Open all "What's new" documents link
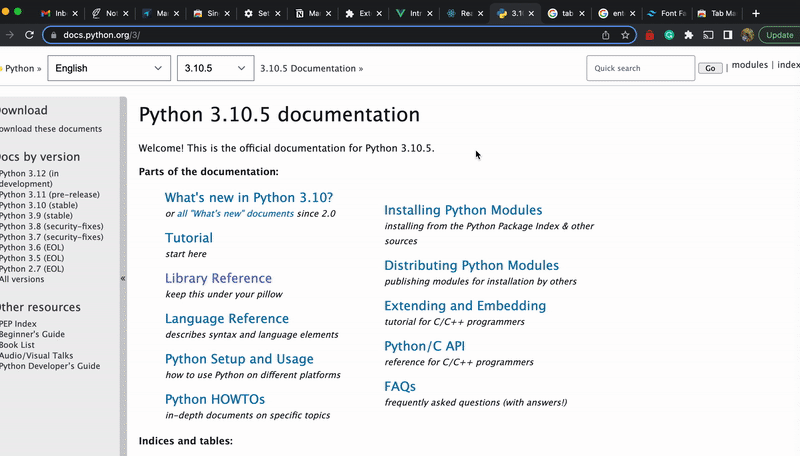 pos(235,214)
